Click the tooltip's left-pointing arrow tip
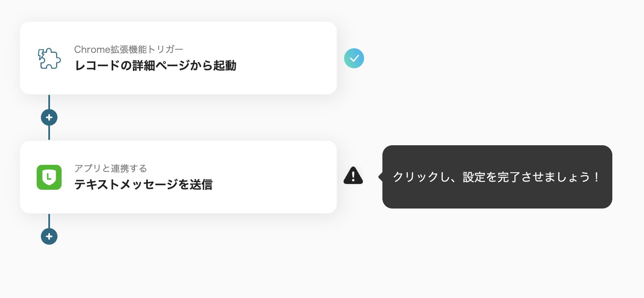Viewport: 644px width, 298px height. point(380,177)
